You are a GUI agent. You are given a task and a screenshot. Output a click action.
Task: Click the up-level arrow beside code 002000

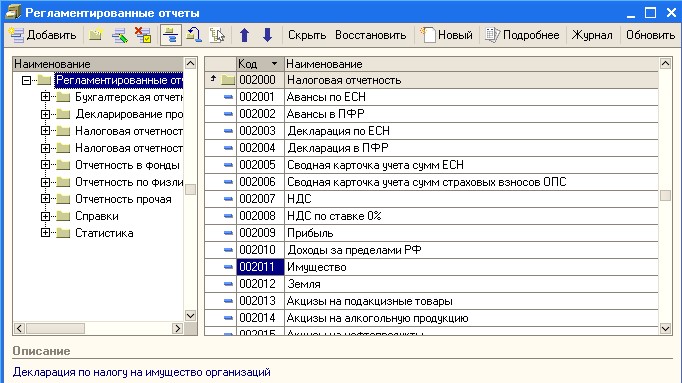(213, 79)
